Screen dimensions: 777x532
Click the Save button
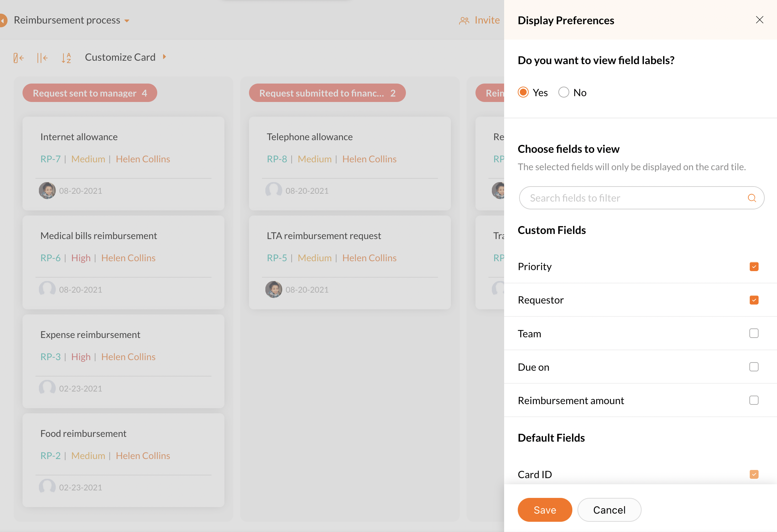(545, 509)
